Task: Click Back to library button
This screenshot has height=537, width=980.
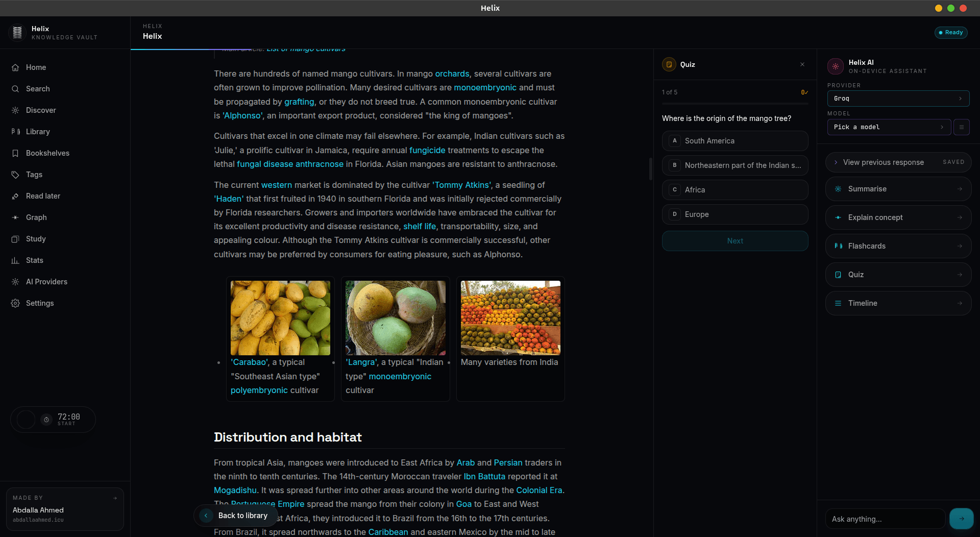Action: 235,516
